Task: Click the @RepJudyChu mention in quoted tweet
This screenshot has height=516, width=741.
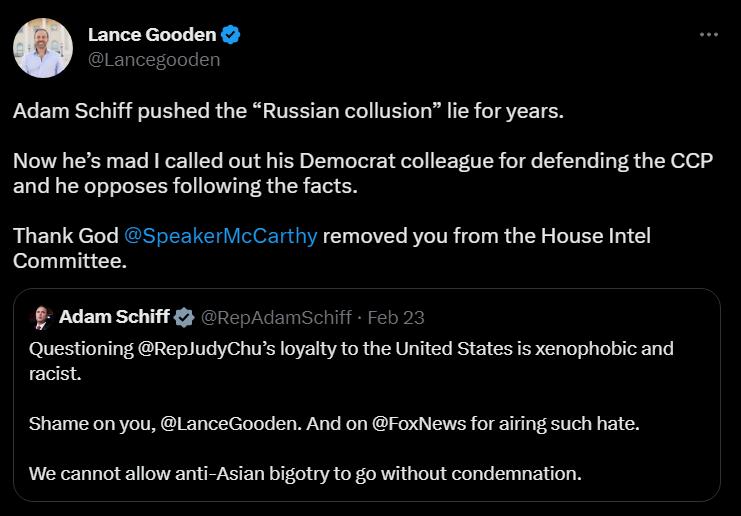Action: [x=207, y=349]
